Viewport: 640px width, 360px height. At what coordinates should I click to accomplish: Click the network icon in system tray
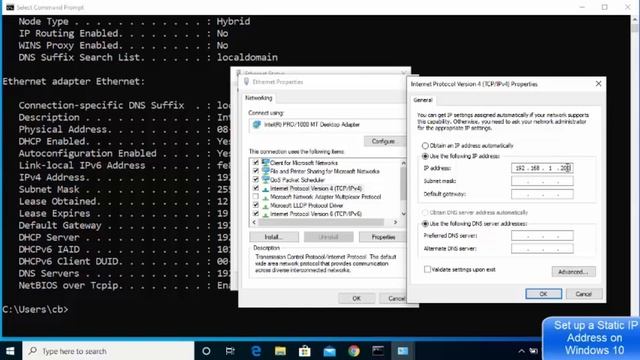pyautogui.click(x=533, y=351)
